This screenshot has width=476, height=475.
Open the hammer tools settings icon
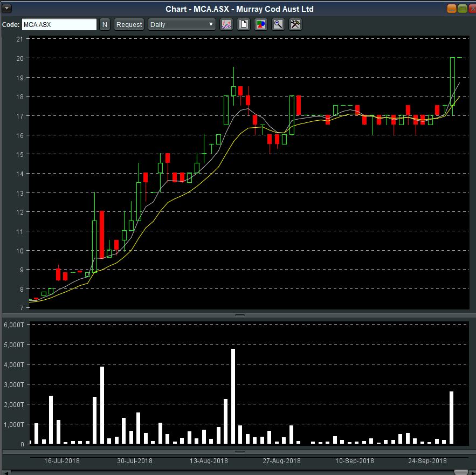295,24
